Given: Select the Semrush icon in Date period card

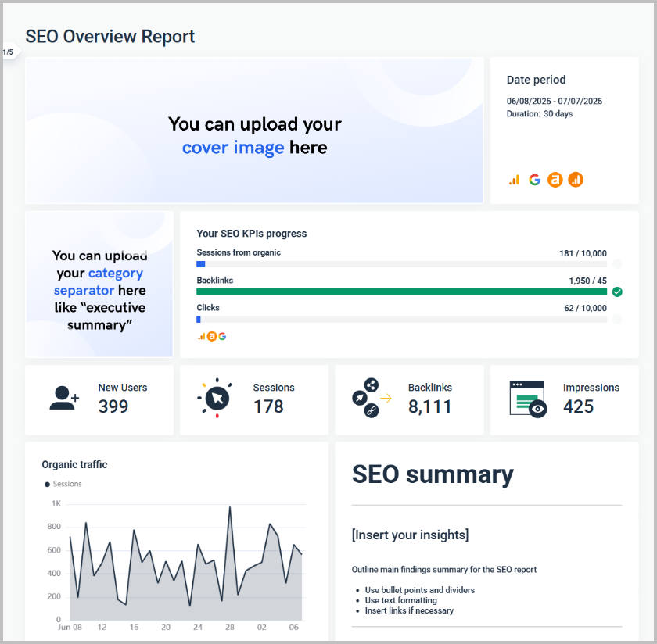Looking at the screenshot, I should [576, 180].
